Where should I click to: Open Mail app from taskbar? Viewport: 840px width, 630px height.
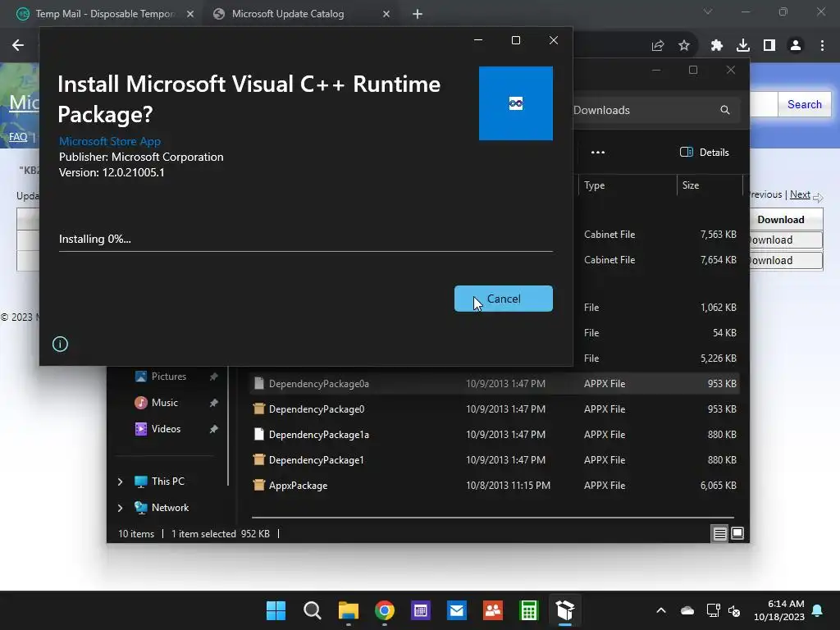pos(456,610)
